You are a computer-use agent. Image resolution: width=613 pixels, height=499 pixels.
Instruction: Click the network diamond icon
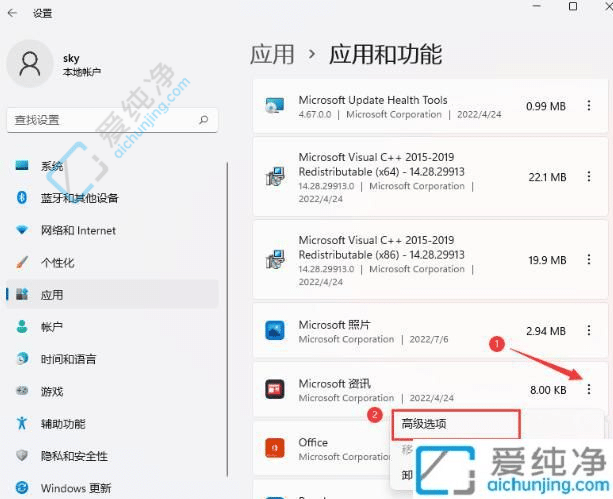point(22,230)
